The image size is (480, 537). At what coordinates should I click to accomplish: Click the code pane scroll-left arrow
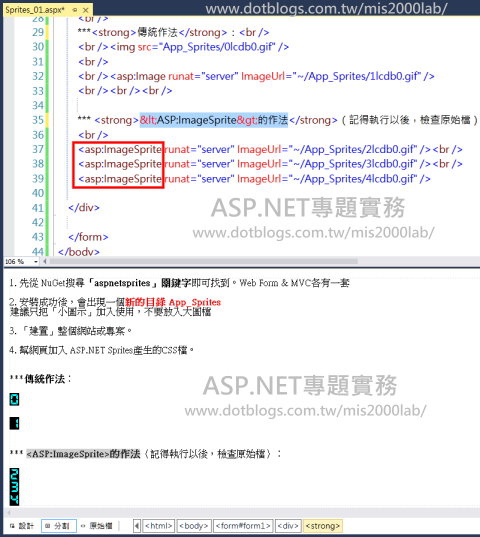tap(45, 262)
